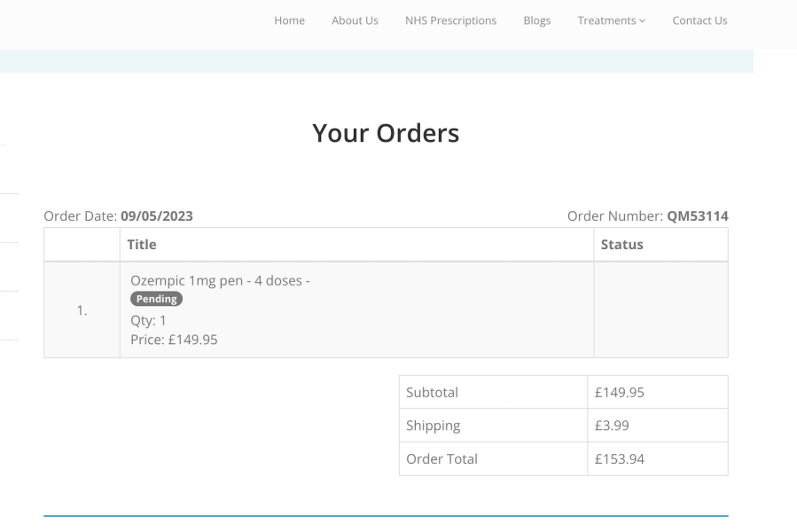This screenshot has height=532, width=797.
Task: Click row number 1 in orders table
Action: click(x=82, y=310)
